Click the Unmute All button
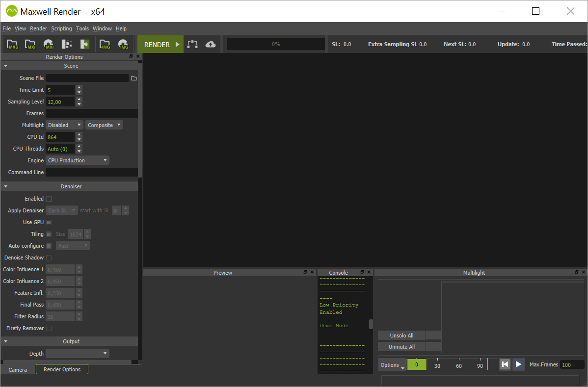This screenshot has height=387, width=588. (x=401, y=346)
